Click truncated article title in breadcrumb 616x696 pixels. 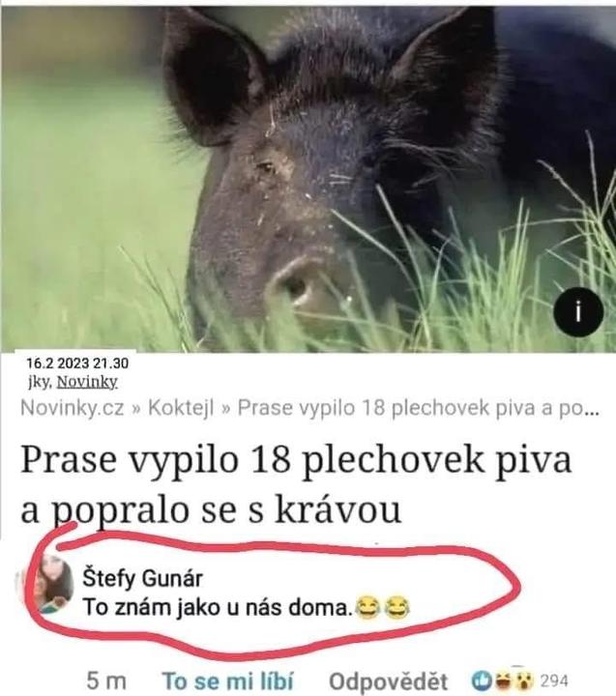(419, 408)
